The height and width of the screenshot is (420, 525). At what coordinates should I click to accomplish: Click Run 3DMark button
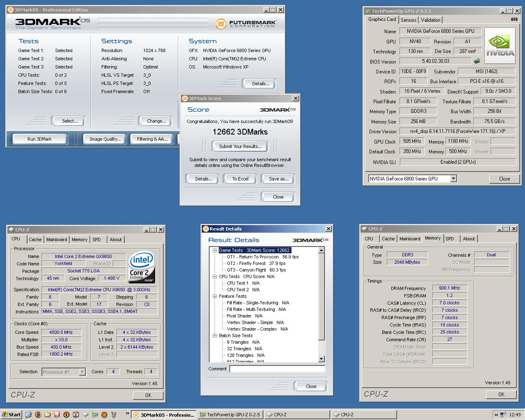pyautogui.click(x=39, y=139)
